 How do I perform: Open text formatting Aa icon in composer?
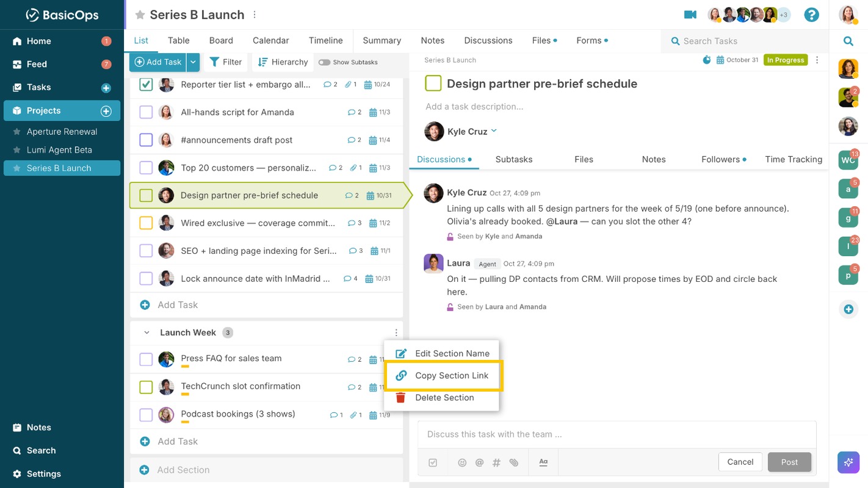pos(543,462)
